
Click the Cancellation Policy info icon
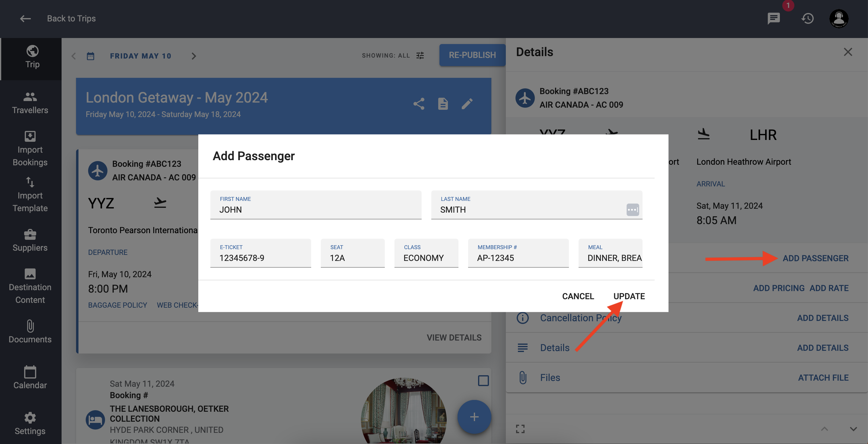pyautogui.click(x=522, y=318)
